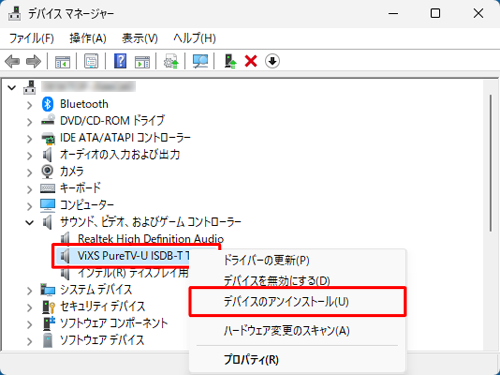This screenshot has width=500, height=375.
Task: Click the enable device green-arrow icon
Action: 230,61
